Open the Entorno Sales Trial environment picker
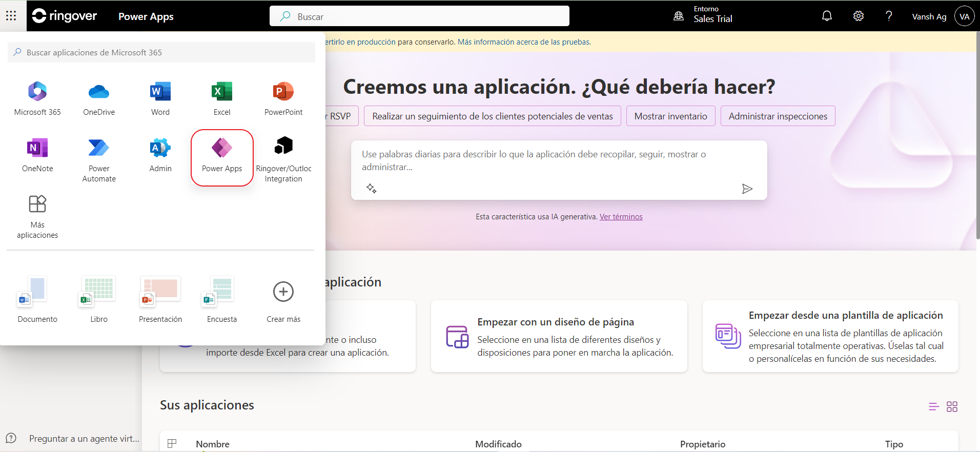This screenshot has height=452, width=980. coord(703,15)
